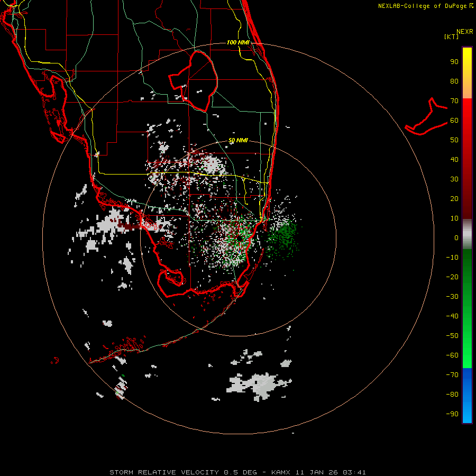Viewport: 476px width, 476px height.
Task: Click the -10 value on velocity scale
Action: pos(452,258)
